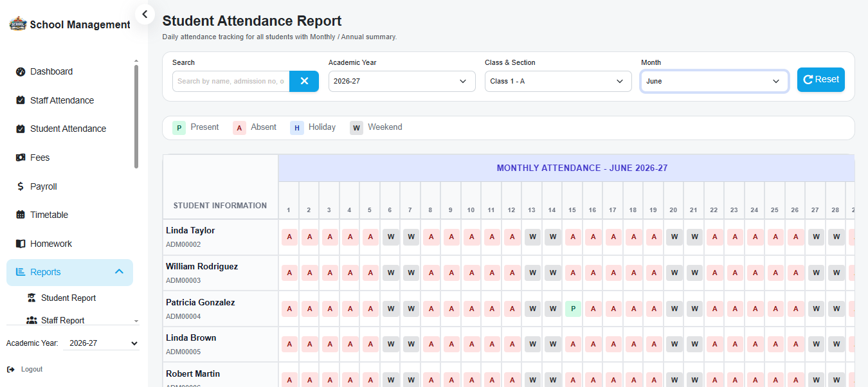Open Student Attendance in the sidebar
This screenshot has height=387, width=868.
pyautogui.click(x=69, y=129)
